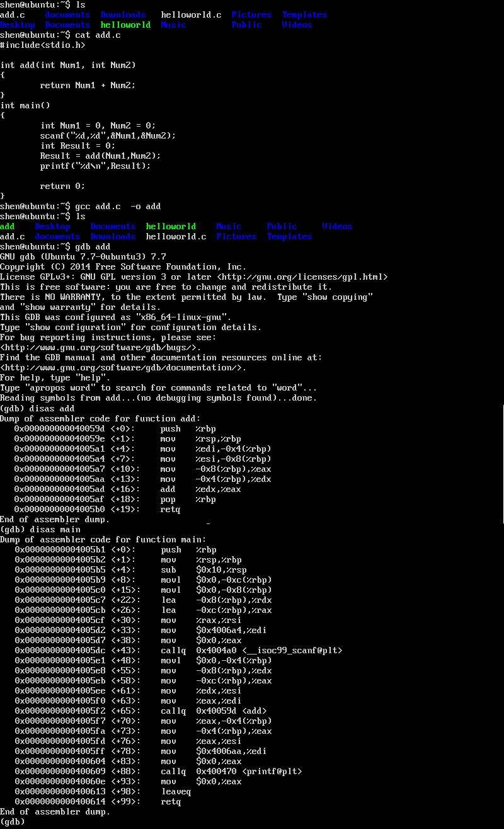Click the add.c file name in first ls output
Image resolution: width=504 pixels, height=829 pixels.
tap(12, 14)
